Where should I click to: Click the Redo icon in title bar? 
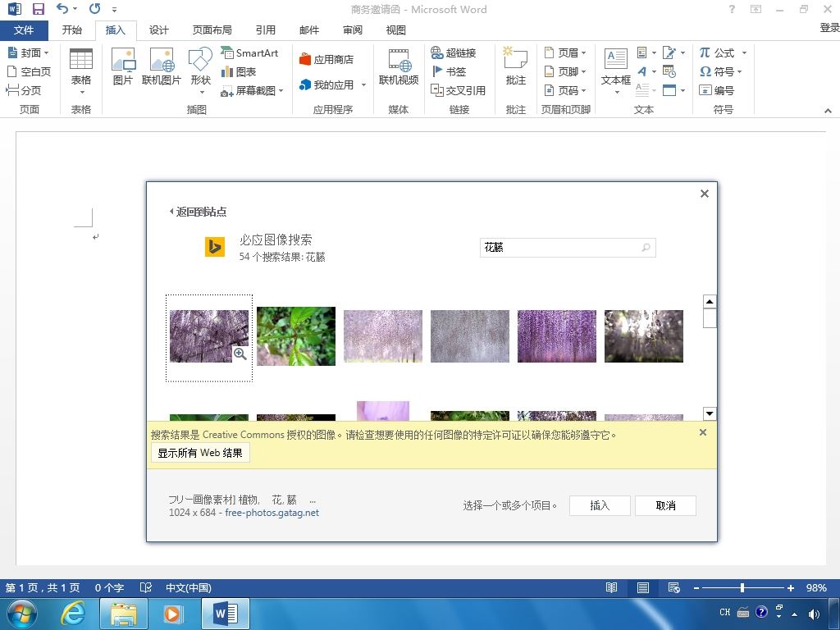[95, 8]
